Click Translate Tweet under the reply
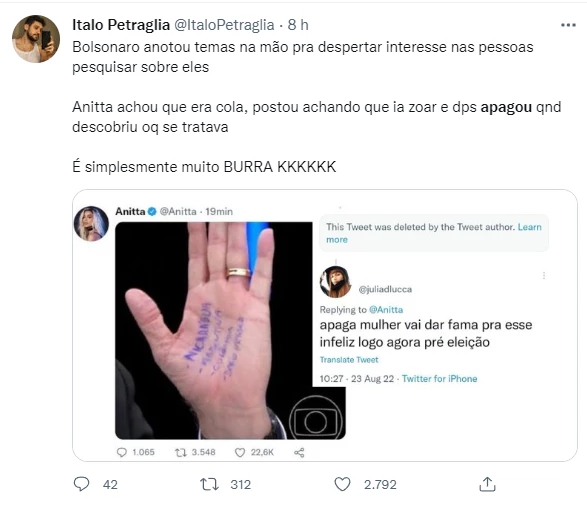The height and width of the screenshot is (511, 587). tap(349, 360)
